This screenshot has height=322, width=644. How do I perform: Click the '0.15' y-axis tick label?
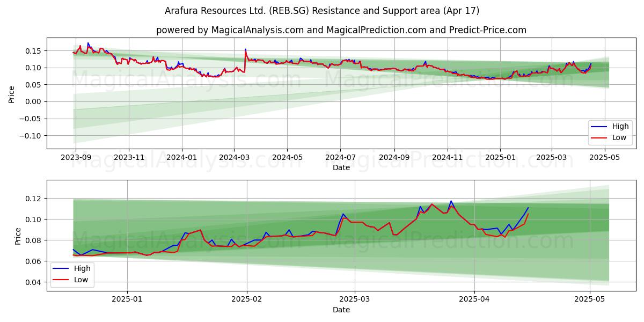33,51
